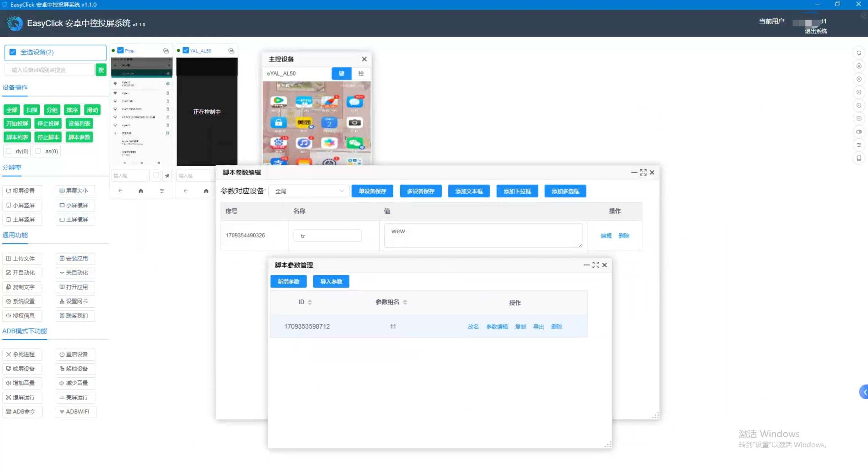Click the tablet device icon in right sidebar

pos(858,158)
